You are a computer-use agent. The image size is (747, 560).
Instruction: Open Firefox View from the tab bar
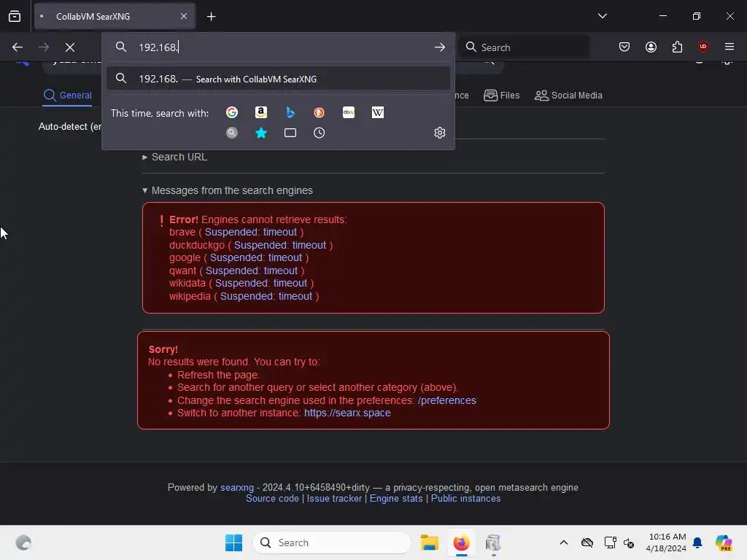(x=15, y=16)
